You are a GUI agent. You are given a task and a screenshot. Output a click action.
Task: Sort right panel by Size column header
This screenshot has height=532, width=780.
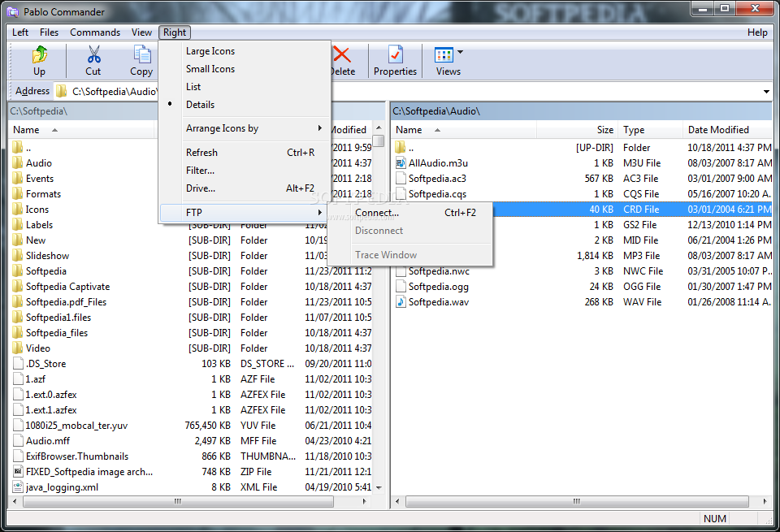pyautogui.click(x=577, y=130)
